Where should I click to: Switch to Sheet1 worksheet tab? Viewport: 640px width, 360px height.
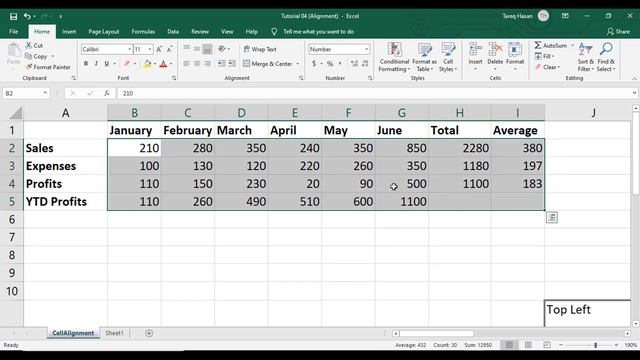pos(114,333)
